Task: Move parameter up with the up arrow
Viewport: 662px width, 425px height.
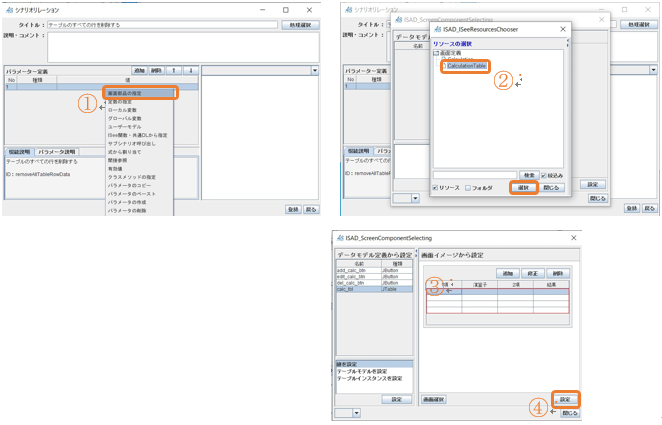Action: (174, 70)
